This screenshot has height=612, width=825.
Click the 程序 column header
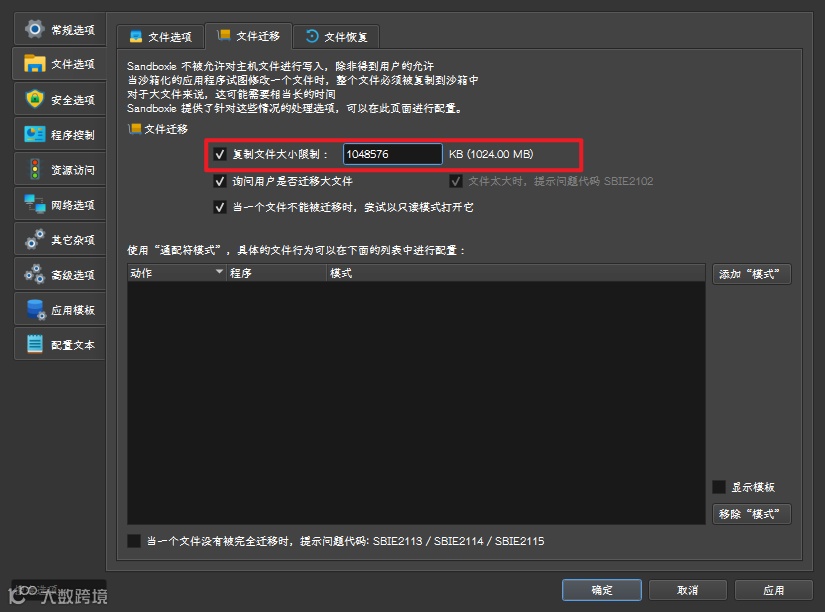click(x=276, y=273)
